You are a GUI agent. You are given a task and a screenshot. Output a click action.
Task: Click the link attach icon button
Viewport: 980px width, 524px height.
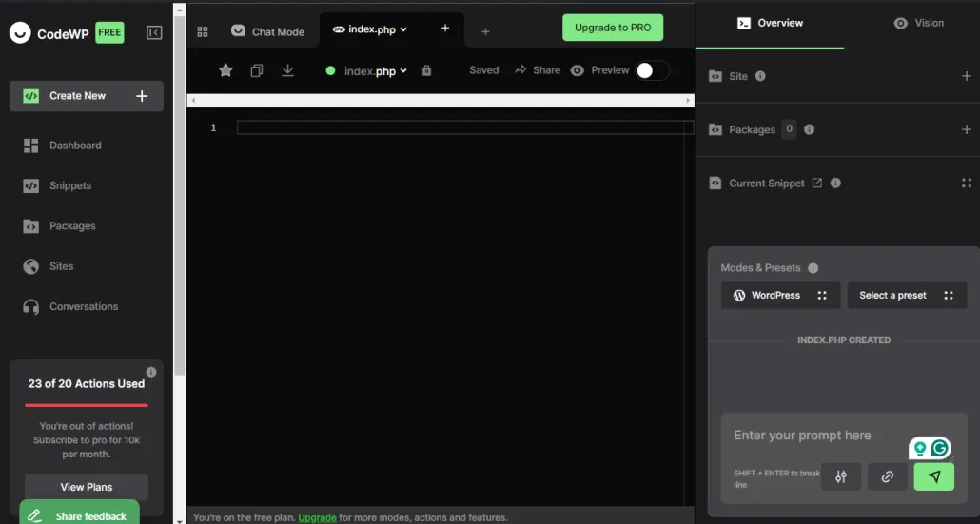(888, 476)
